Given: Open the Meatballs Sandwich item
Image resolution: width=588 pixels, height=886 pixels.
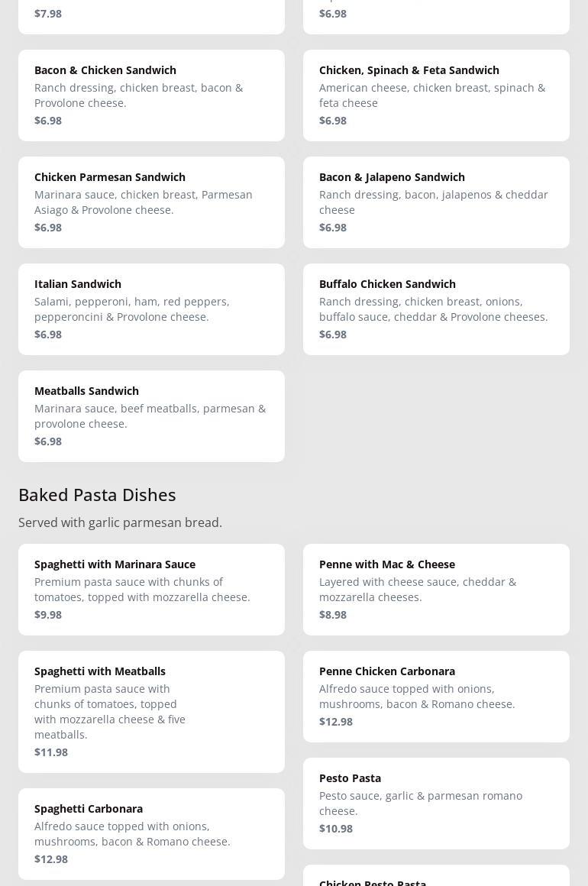Looking at the screenshot, I should (x=151, y=416).
